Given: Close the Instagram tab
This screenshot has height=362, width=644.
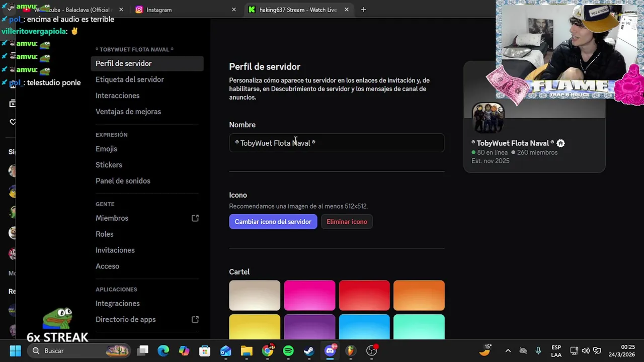Looking at the screenshot, I should click(x=233, y=10).
